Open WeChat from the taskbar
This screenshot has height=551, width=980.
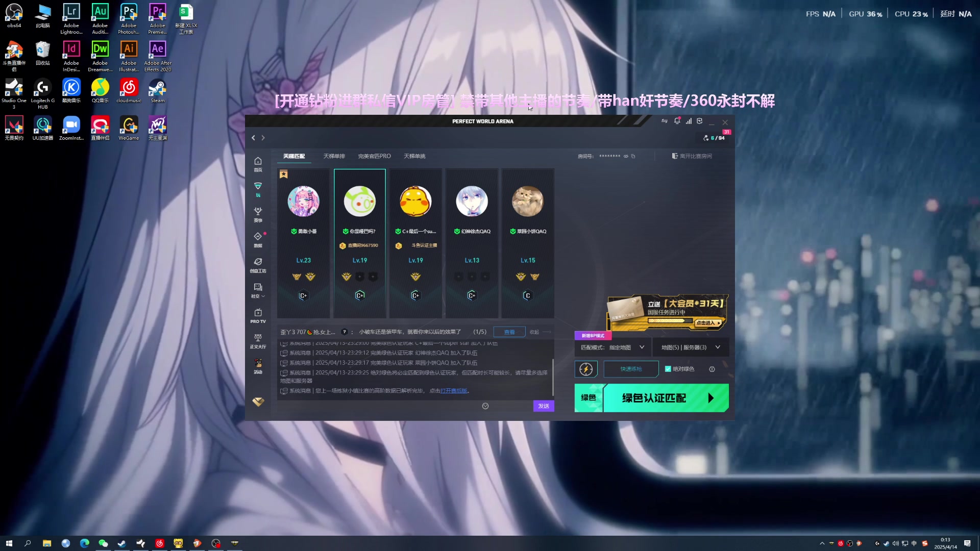(x=103, y=543)
